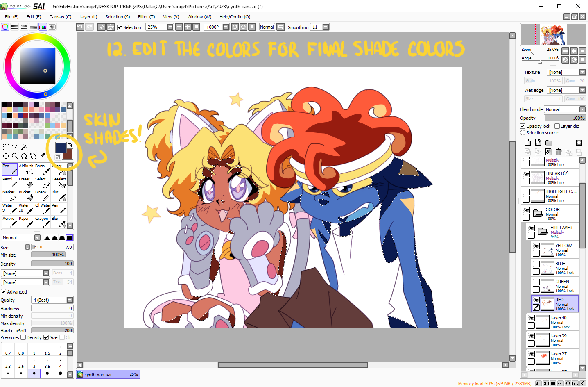Create a new layer folder
The image size is (588, 387).
click(x=548, y=143)
